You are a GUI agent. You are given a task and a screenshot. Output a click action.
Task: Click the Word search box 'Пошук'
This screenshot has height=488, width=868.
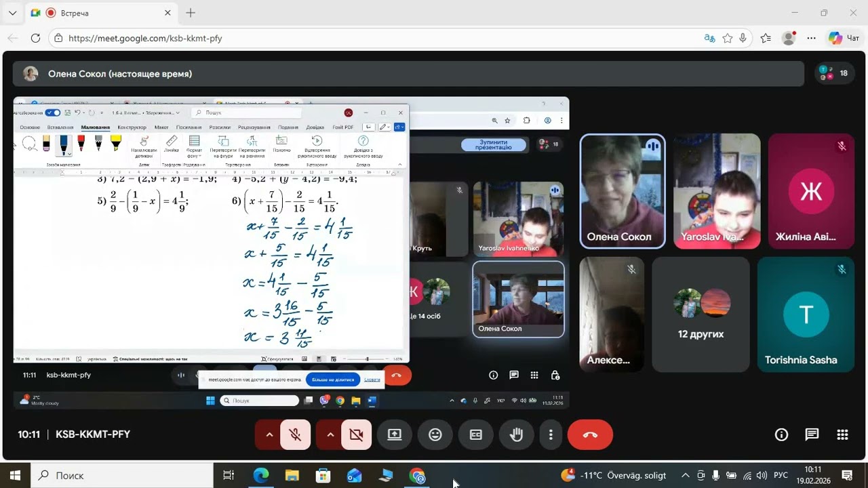point(245,113)
